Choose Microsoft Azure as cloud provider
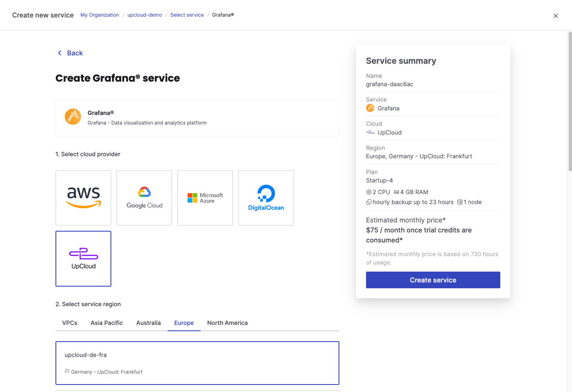 [x=205, y=198]
